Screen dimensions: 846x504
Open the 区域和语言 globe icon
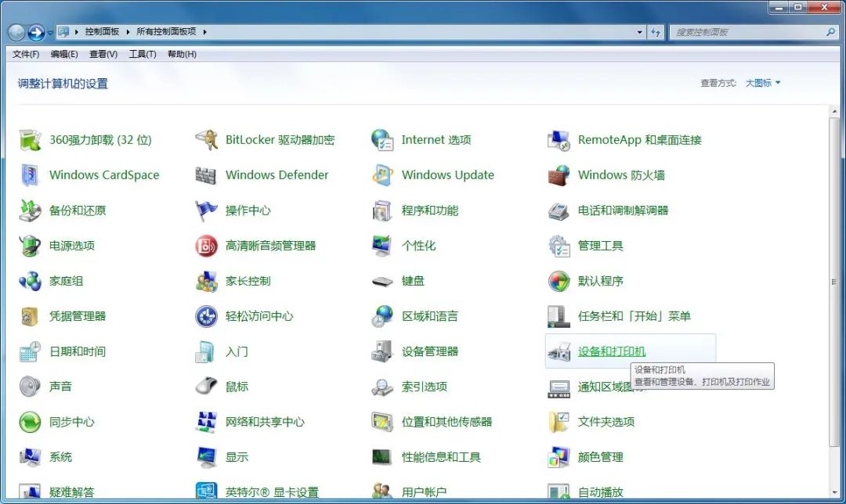[382, 316]
